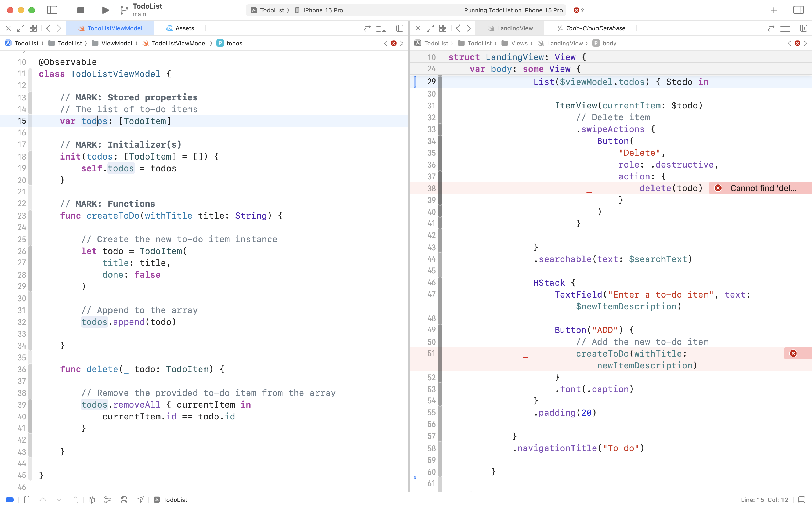
Task: Add a new editor split
Action: 399,28
